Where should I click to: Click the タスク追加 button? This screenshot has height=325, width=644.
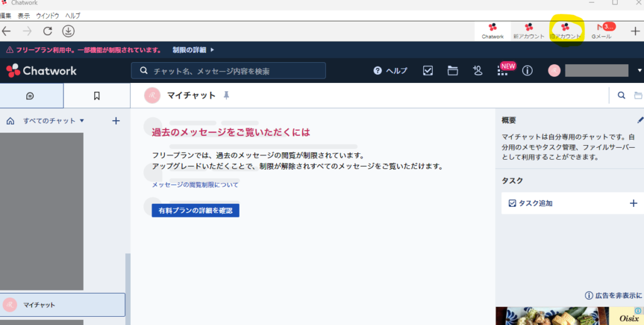tap(530, 203)
